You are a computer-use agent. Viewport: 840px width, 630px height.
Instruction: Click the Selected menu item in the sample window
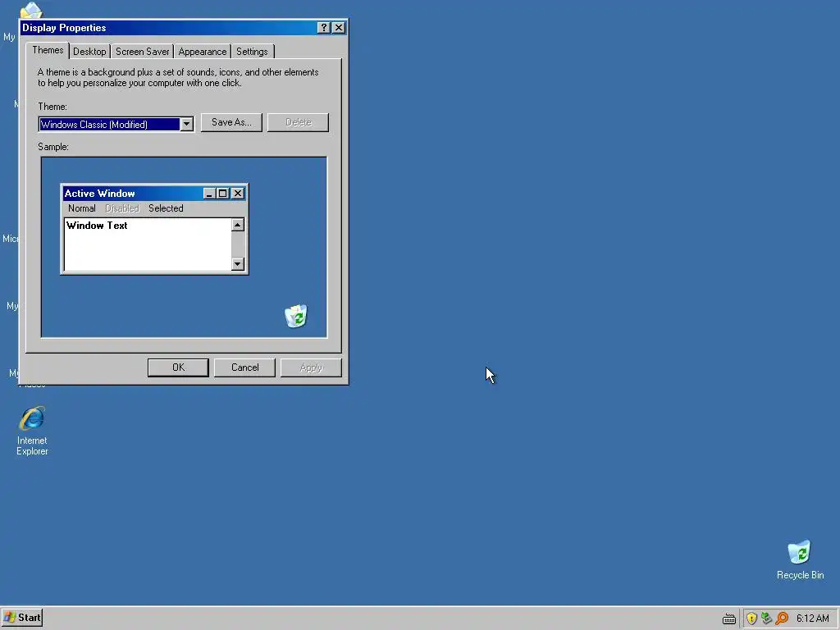click(x=166, y=208)
